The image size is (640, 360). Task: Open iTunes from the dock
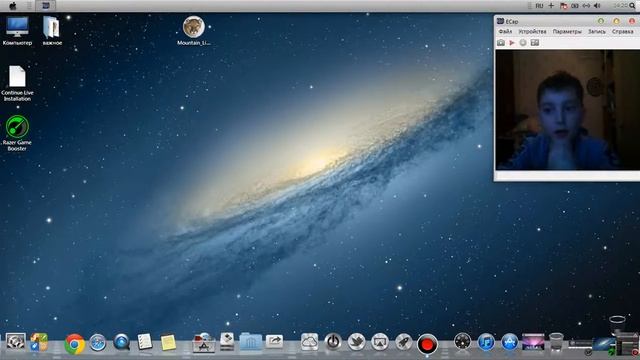tap(486, 342)
